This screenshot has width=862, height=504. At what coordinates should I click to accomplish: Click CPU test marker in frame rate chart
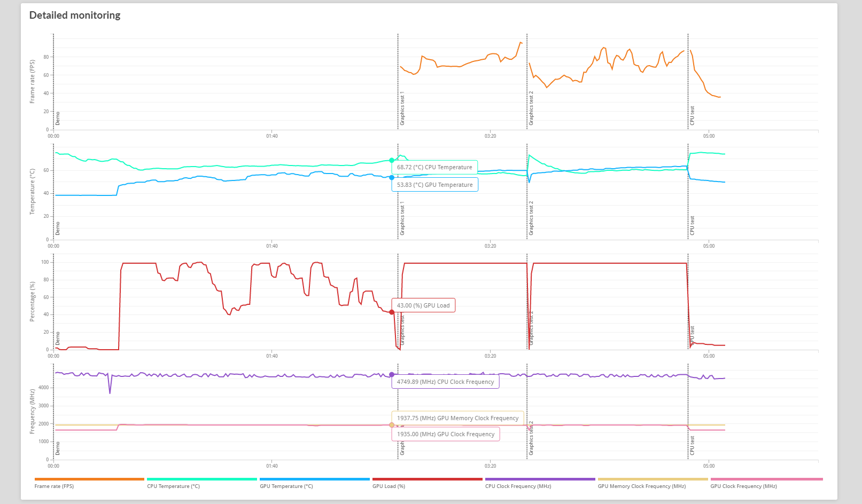692,115
